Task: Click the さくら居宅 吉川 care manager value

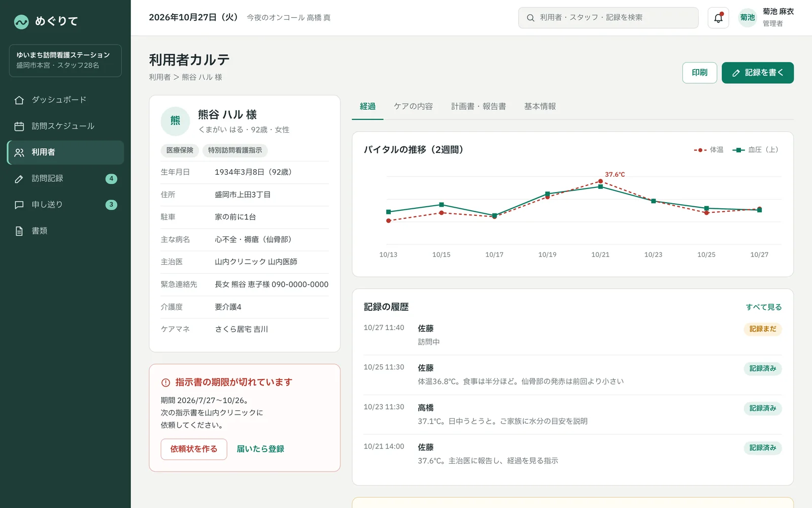Action: [241, 329]
